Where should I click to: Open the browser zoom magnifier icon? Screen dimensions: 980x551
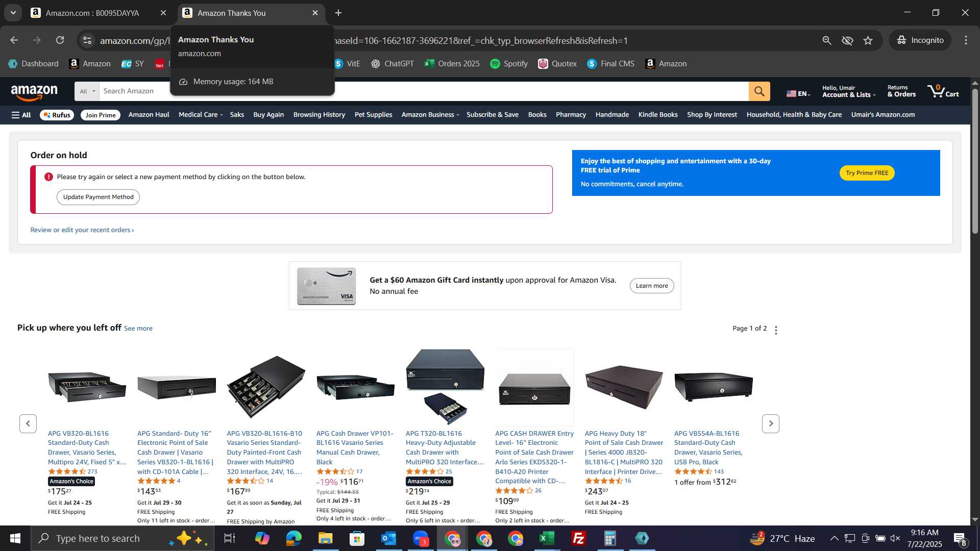[x=827, y=40]
